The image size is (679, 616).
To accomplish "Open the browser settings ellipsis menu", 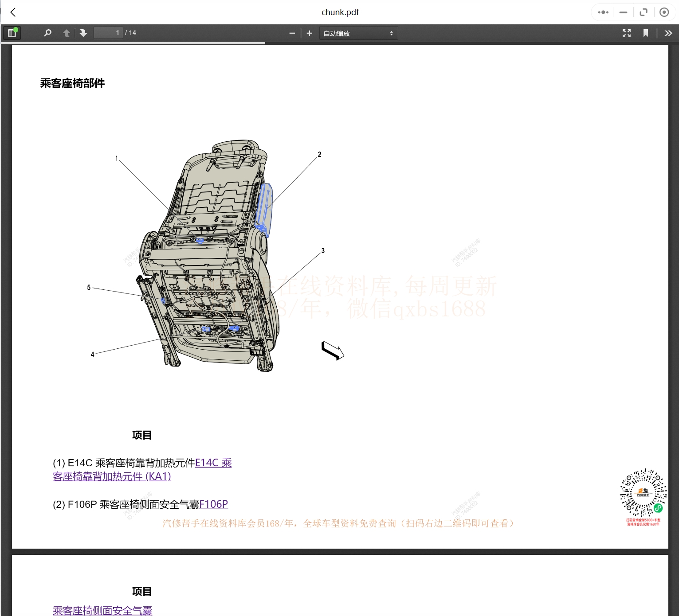I will click(602, 12).
